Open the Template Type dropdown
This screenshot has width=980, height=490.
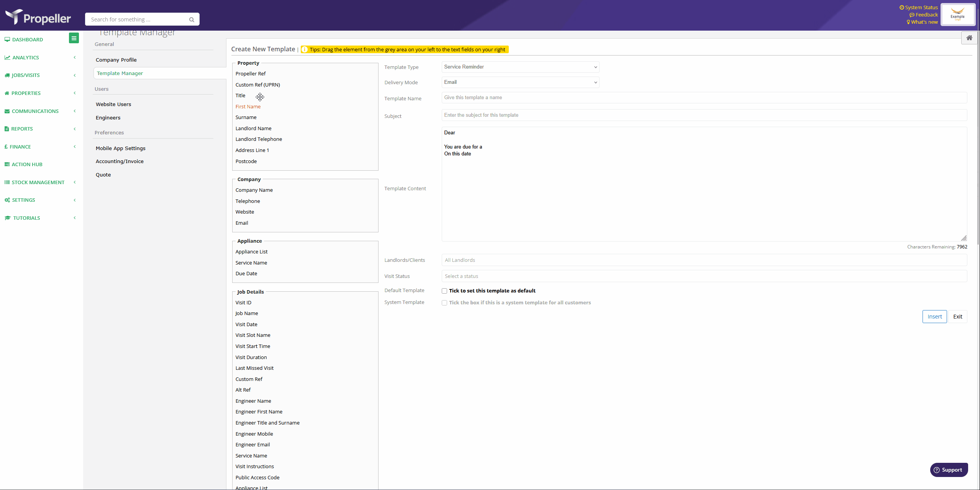[x=520, y=67]
